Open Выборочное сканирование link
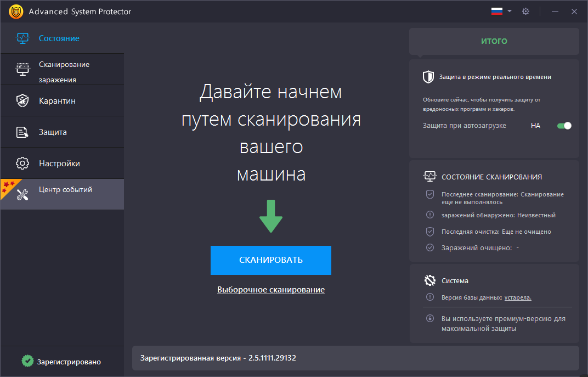588x377 pixels. coord(271,290)
